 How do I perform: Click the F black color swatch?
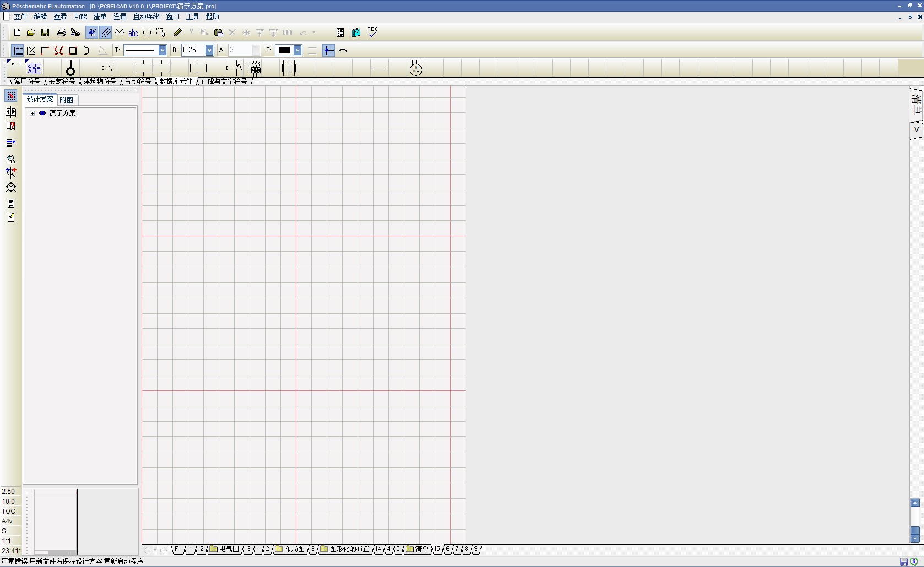click(x=284, y=51)
